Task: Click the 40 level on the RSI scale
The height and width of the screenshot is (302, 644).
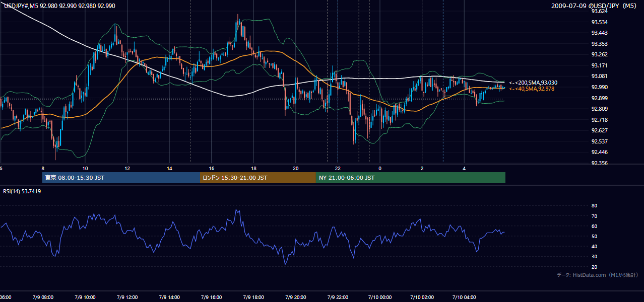Action: tap(594, 246)
